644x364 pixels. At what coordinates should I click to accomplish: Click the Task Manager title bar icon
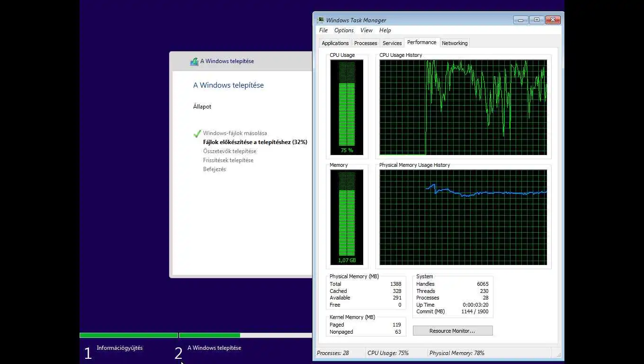[x=321, y=20]
